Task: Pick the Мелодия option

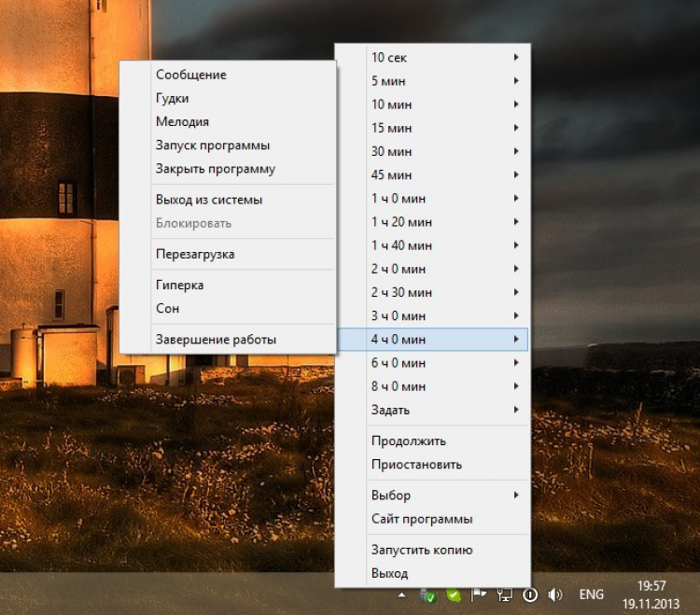Action: pos(228,121)
